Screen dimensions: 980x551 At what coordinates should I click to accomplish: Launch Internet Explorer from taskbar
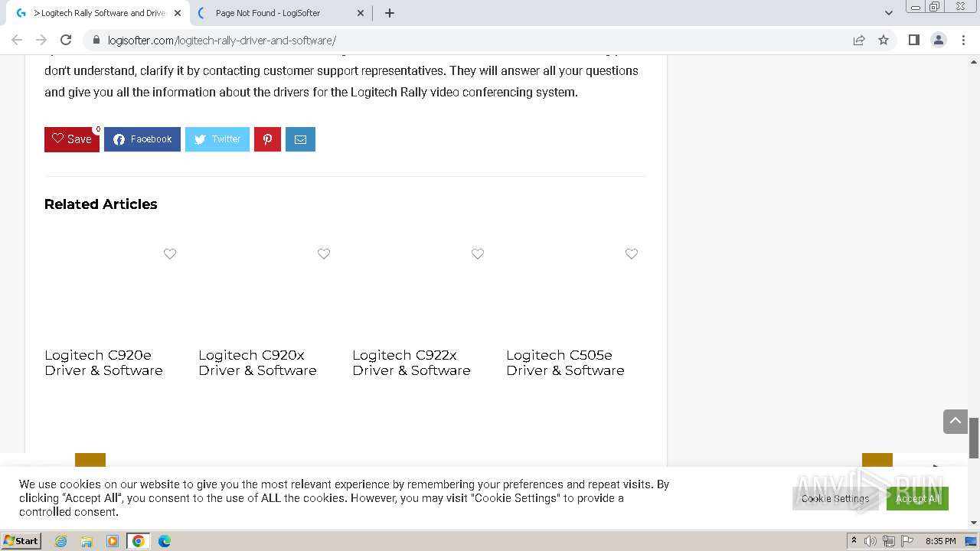pyautogui.click(x=60, y=541)
